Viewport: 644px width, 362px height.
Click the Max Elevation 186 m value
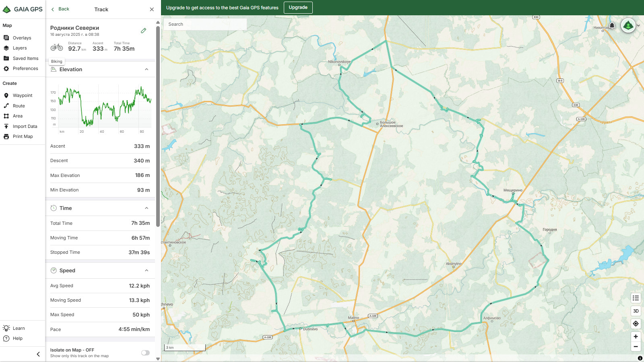pos(142,175)
